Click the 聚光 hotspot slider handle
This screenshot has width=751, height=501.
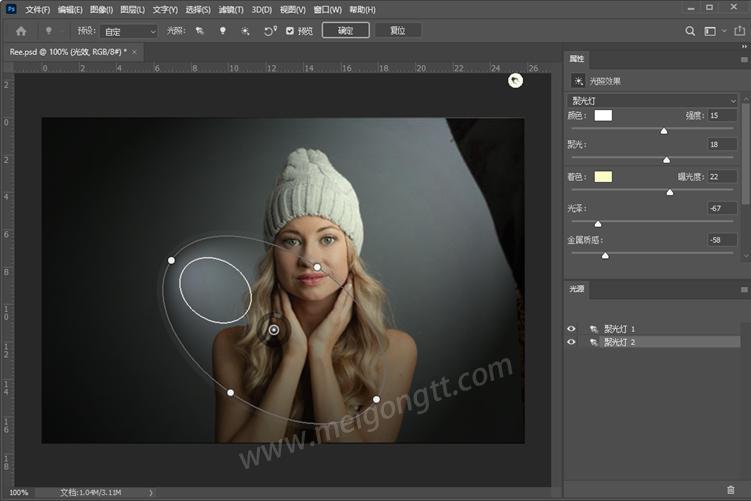[667, 160]
